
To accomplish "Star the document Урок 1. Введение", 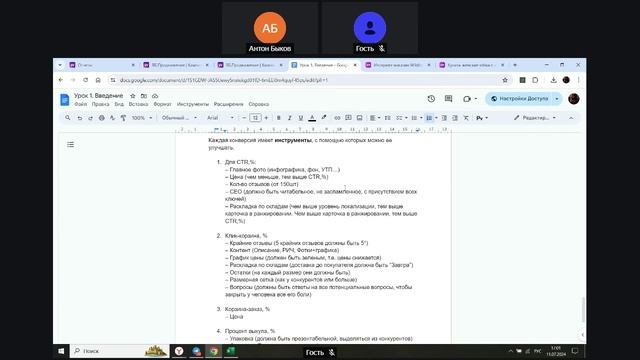I will coord(133,96).
